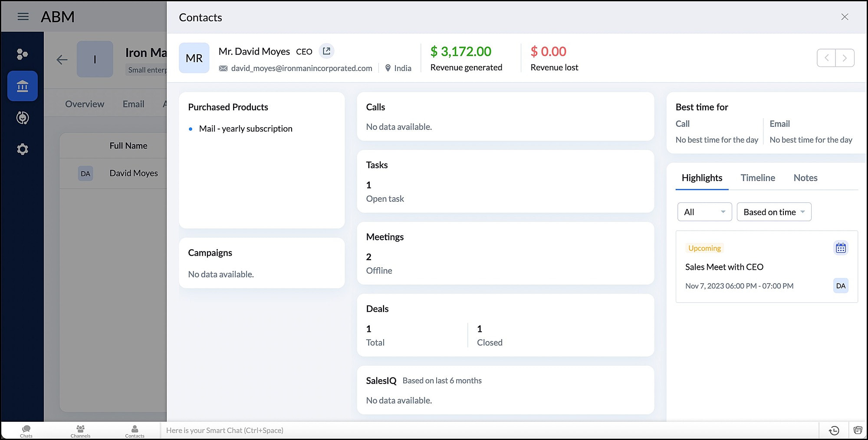Go to the previous contact arrow

[x=826, y=58]
